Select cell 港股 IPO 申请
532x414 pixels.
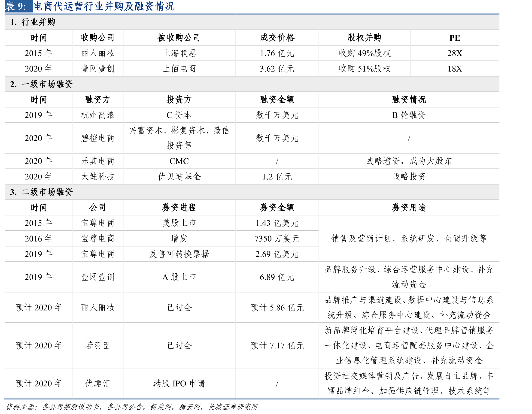coord(179,383)
